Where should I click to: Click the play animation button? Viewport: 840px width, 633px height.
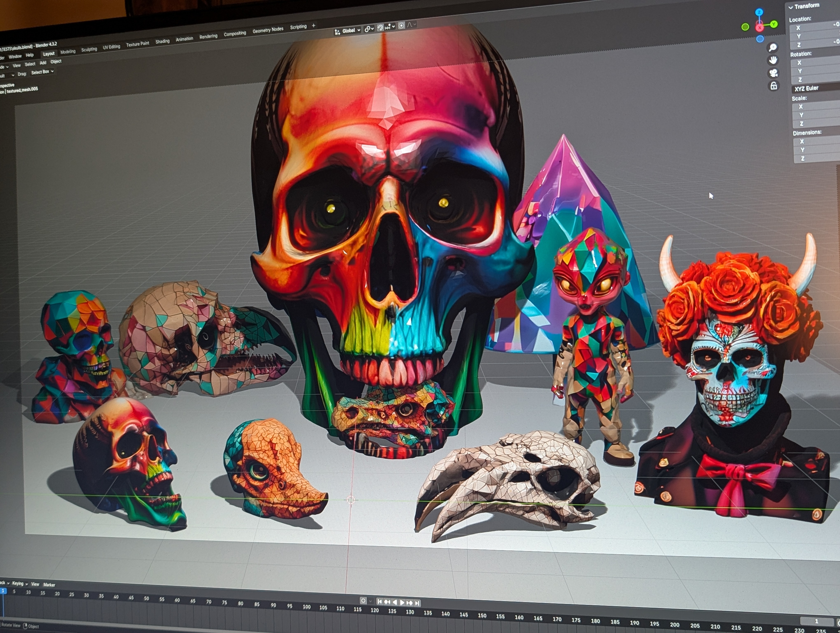[402, 602]
